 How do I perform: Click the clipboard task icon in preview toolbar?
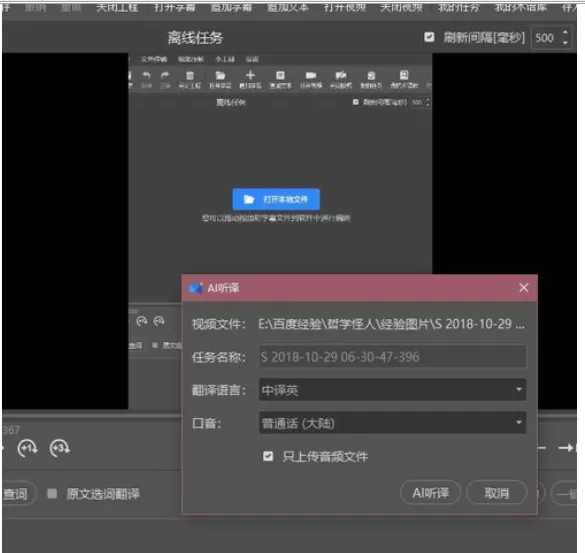tap(371, 76)
